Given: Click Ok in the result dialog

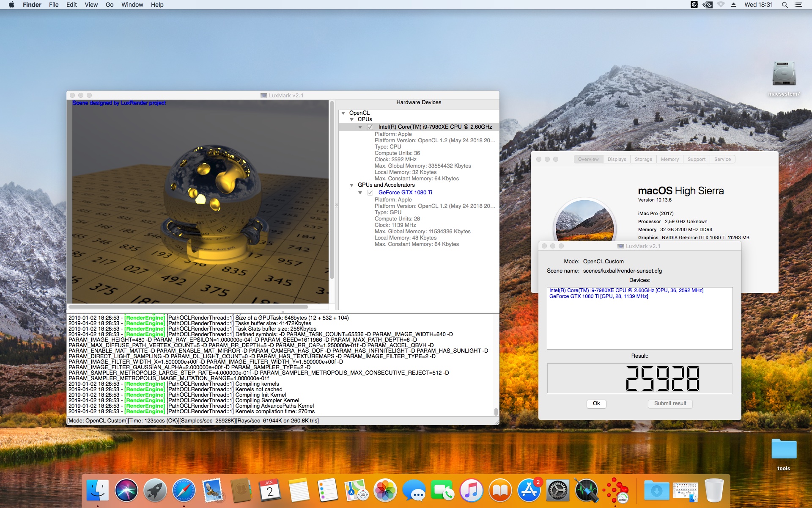Looking at the screenshot, I should click(x=596, y=403).
